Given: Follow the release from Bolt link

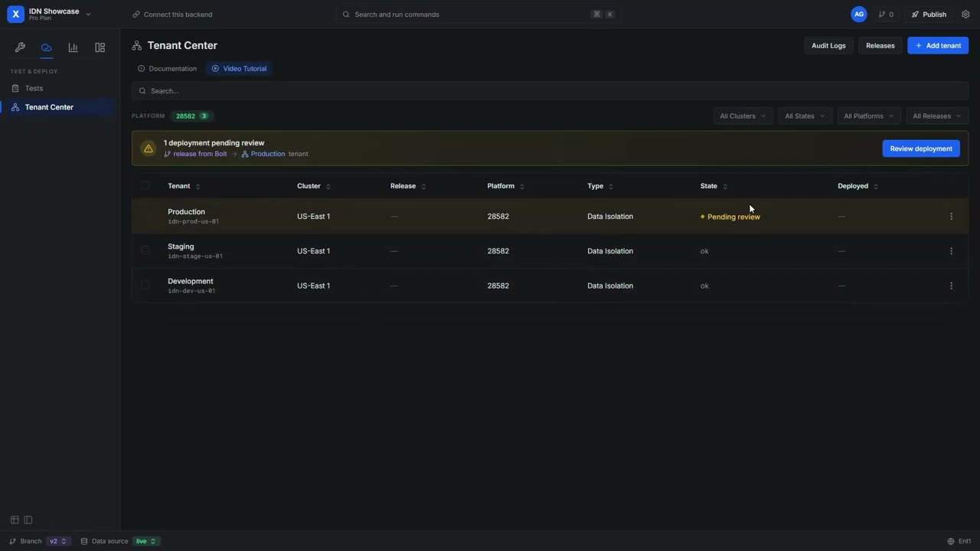Looking at the screenshot, I should point(195,154).
